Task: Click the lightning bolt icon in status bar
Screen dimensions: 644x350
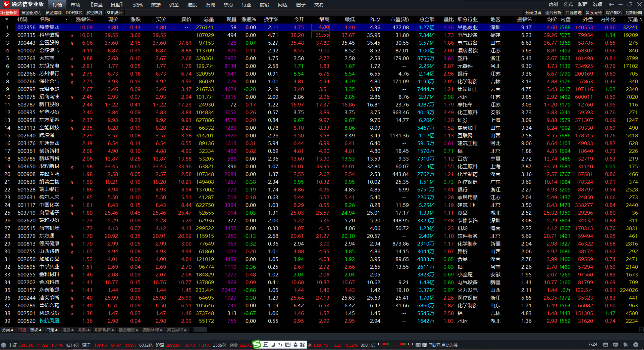Action: (x=636, y=345)
